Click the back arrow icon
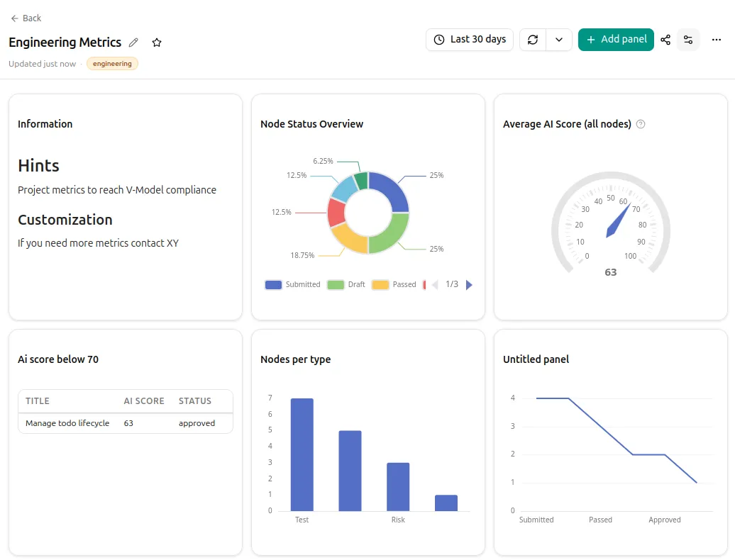The width and height of the screenshot is (735, 560). click(14, 18)
